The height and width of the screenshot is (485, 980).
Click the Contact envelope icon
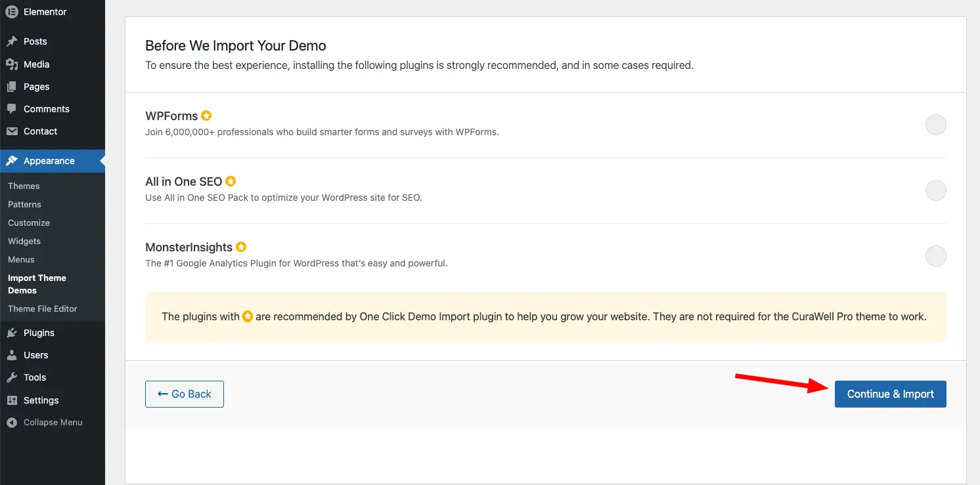point(12,131)
